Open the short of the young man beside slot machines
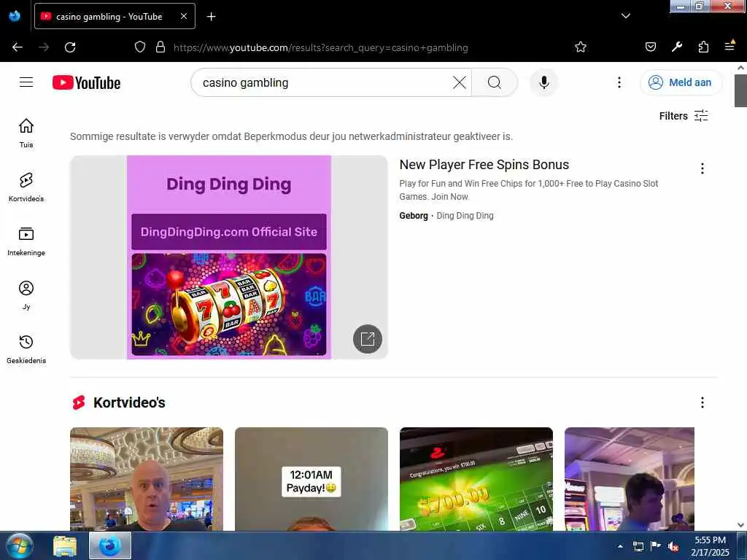The width and height of the screenshot is (747, 560). point(630,478)
